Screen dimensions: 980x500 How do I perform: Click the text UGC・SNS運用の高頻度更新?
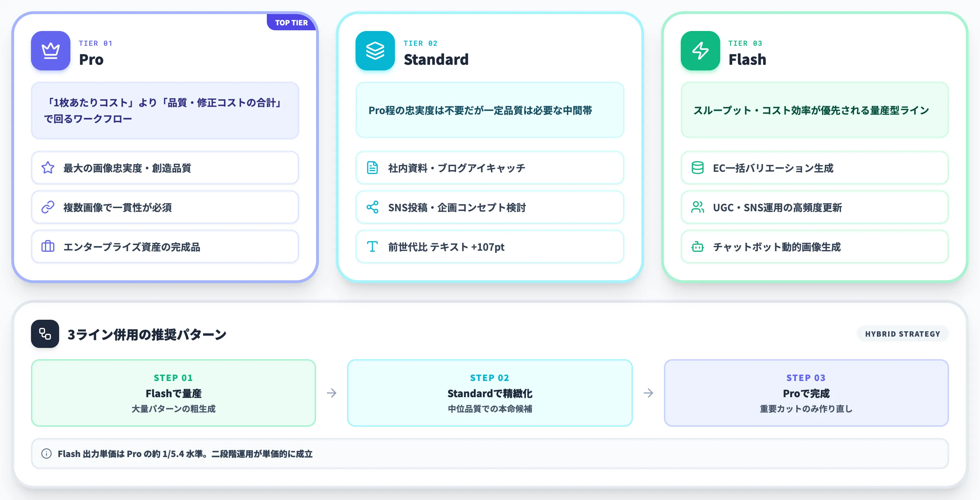coord(778,208)
